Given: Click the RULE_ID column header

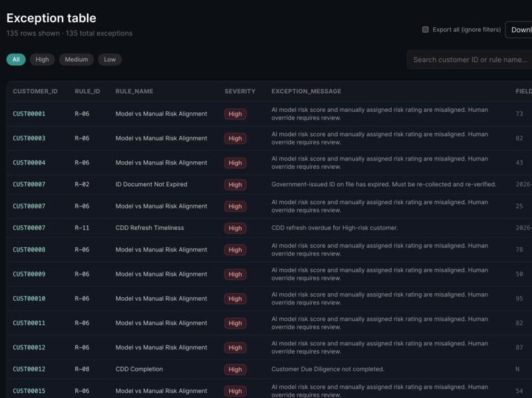Looking at the screenshot, I should [88, 91].
